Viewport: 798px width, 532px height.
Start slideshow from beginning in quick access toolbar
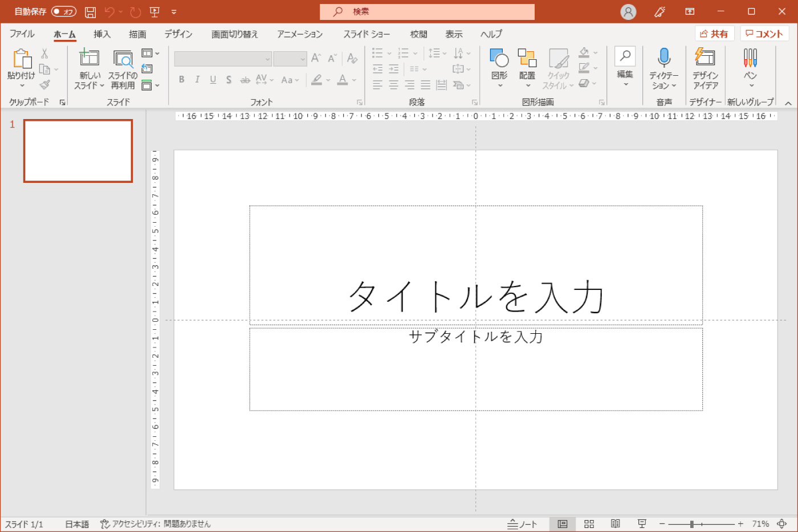[x=154, y=11]
